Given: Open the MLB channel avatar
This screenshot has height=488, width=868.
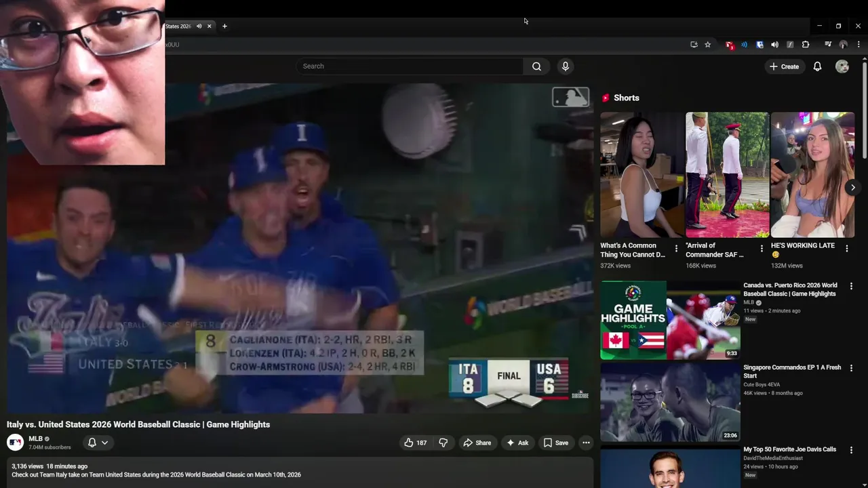Looking at the screenshot, I should (15, 443).
